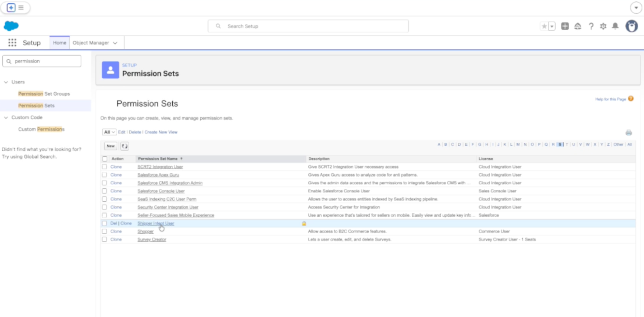
Task: Click the quick find box containing permission
Action: 42,61
